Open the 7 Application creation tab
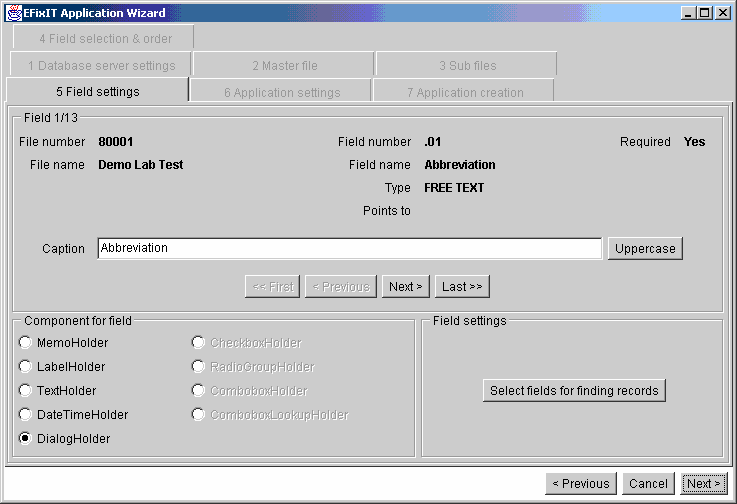Screen dimensions: 737x504 464,93
